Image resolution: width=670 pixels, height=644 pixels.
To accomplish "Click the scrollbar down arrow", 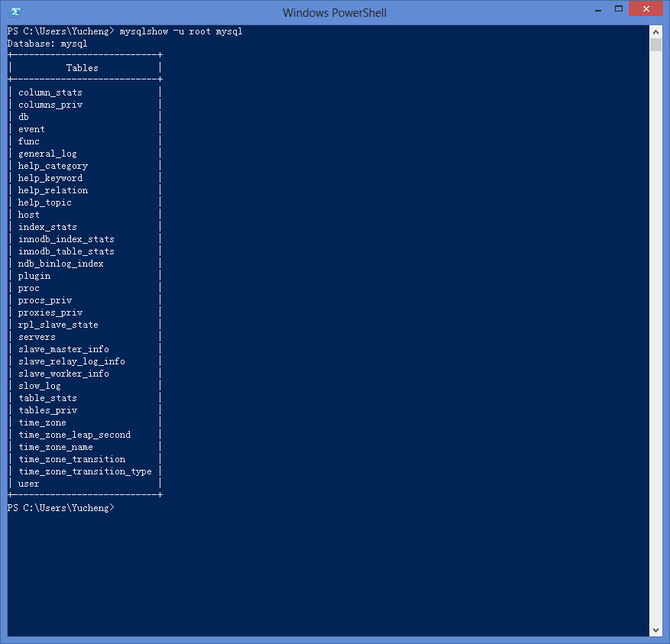I will (656, 630).
